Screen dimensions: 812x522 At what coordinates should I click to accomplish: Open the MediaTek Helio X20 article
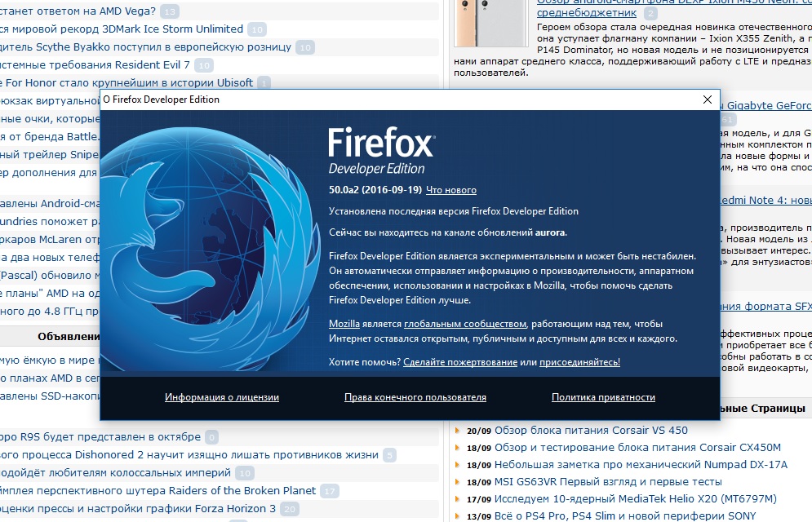point(636,498)
